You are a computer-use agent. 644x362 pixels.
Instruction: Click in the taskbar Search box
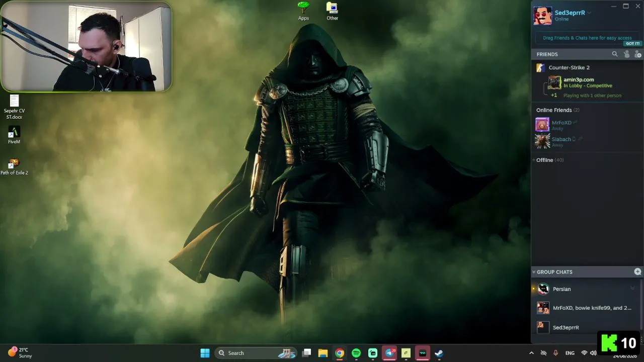tap(256, 353)
